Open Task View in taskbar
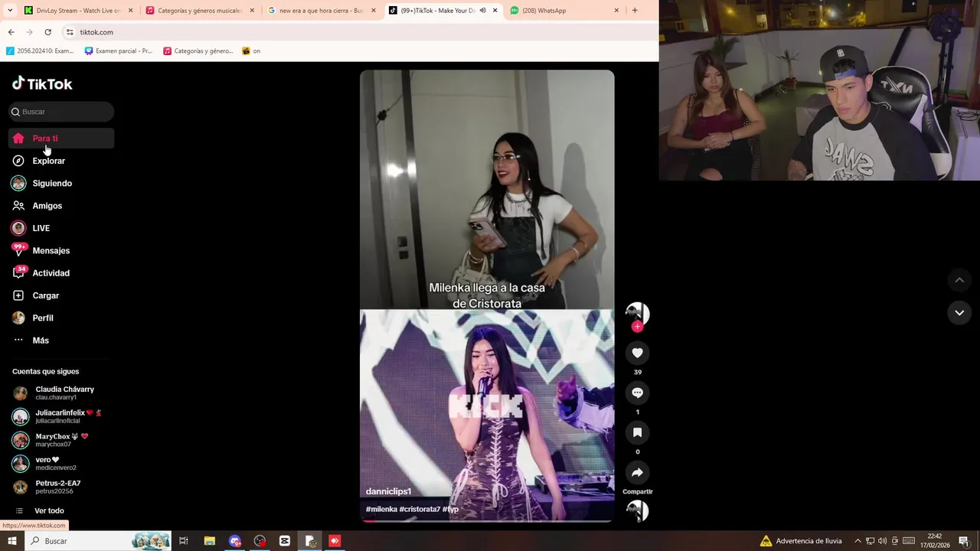Screen dimensions: 980x551 (x=184, y=541)
